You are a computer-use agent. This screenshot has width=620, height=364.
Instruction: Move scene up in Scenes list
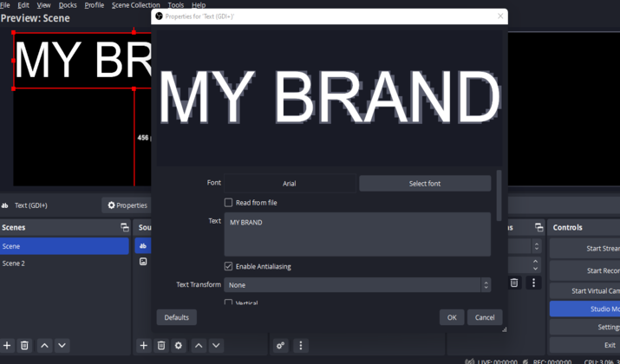click(45, 346)
